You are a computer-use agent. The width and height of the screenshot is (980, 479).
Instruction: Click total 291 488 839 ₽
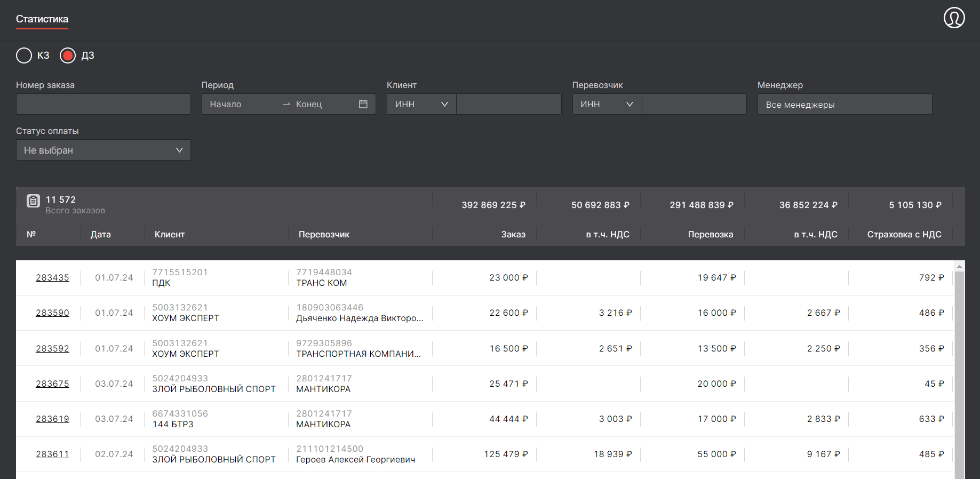[x=702, y=205]
